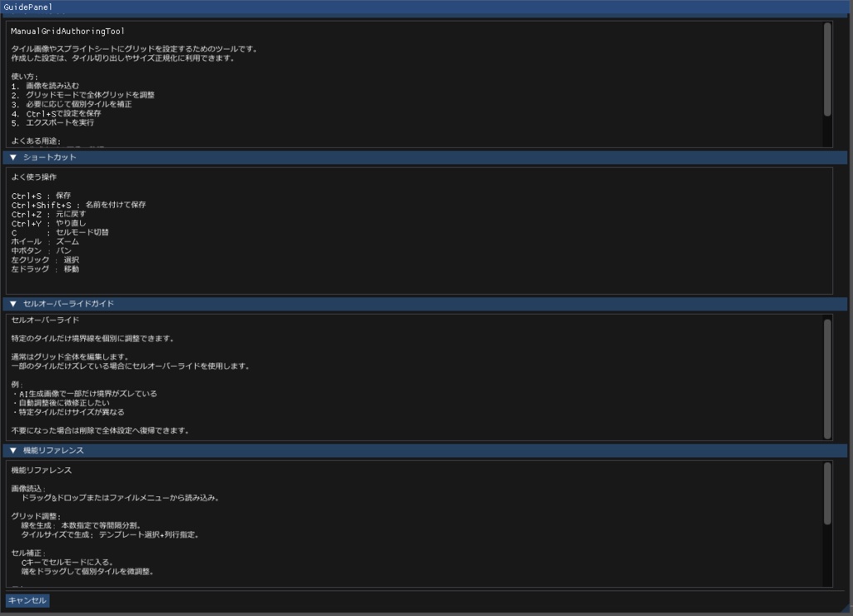This screenshot has height=616, width=853.
Task: Click the 'Ctrl+Z : 元に戻す' line
Action: coord(48,214)
